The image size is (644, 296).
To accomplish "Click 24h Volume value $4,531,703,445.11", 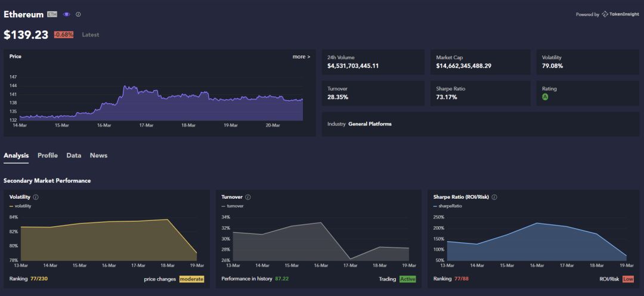I will pos(353,66).
